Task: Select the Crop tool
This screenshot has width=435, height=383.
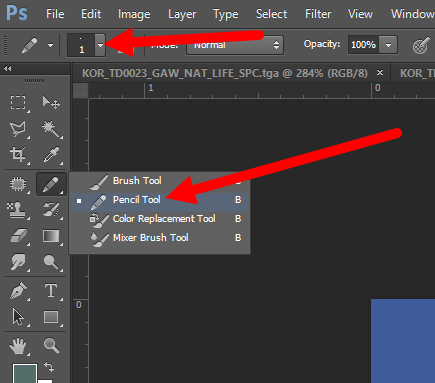Action: point(18,155)
